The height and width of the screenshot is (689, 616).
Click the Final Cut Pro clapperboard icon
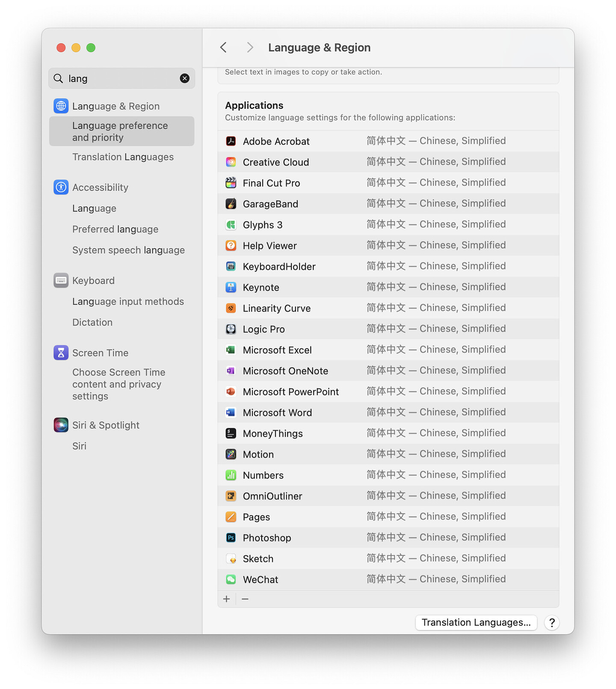231,183
